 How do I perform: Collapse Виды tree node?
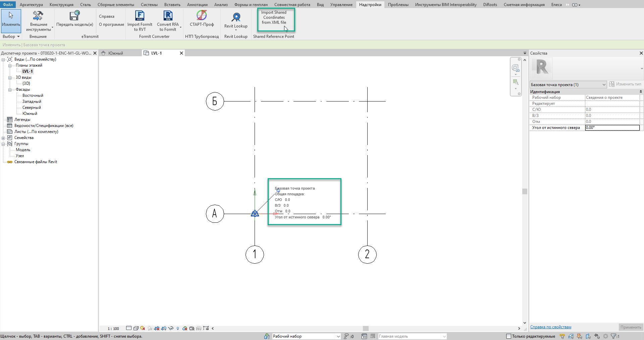pos(3,60)
